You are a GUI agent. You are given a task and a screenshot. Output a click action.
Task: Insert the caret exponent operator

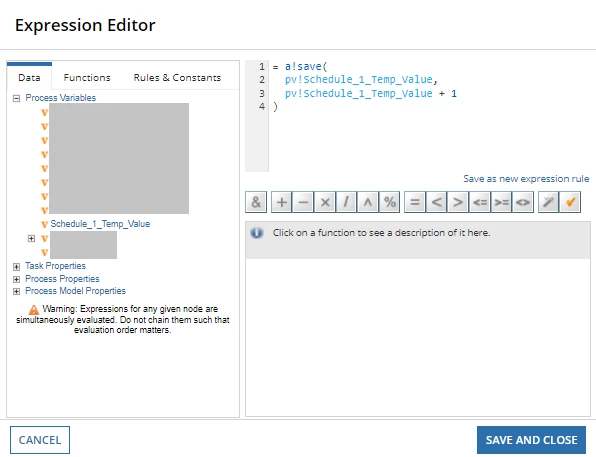[x=368, y=202]
